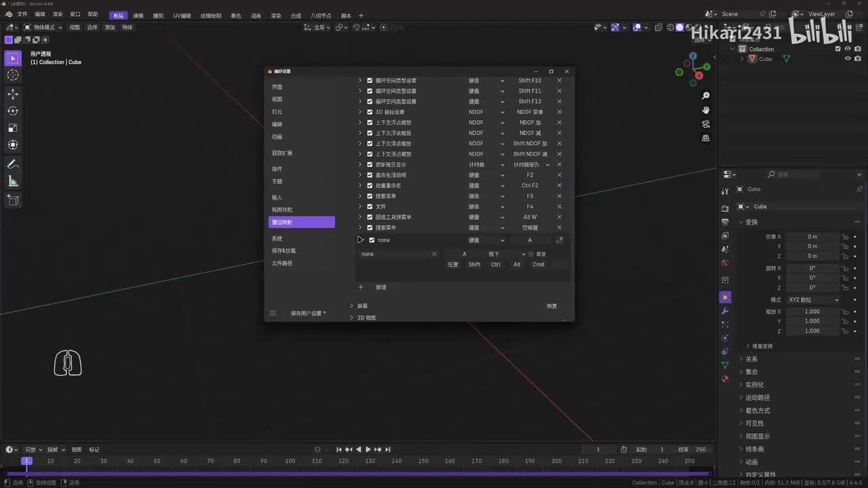Enable the 重复 (repeat) checkbox
This screenshot has height=488, width=868.
(531, 254)
